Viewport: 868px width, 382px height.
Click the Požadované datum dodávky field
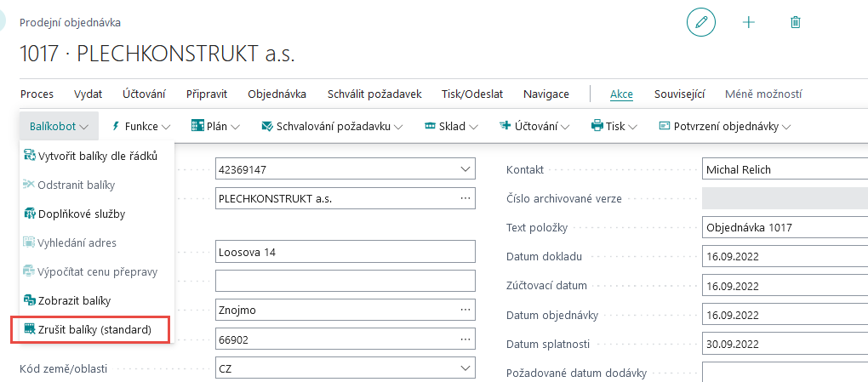pos(785,372)
